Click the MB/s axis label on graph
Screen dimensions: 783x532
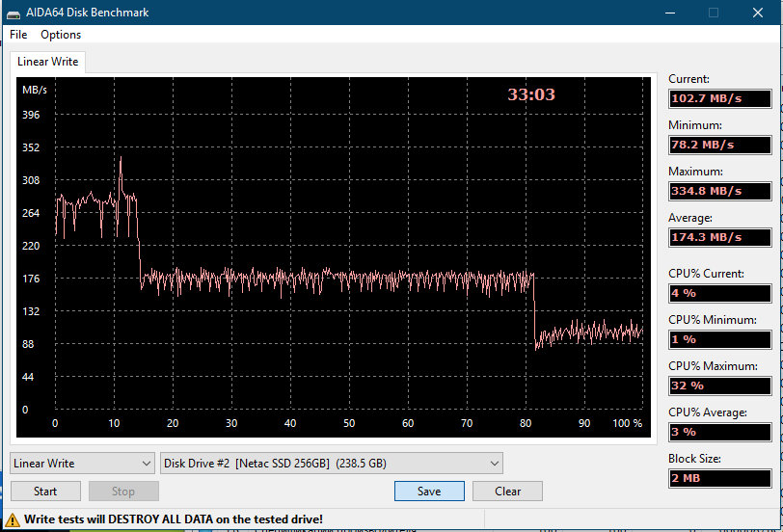tap(35, 90)
